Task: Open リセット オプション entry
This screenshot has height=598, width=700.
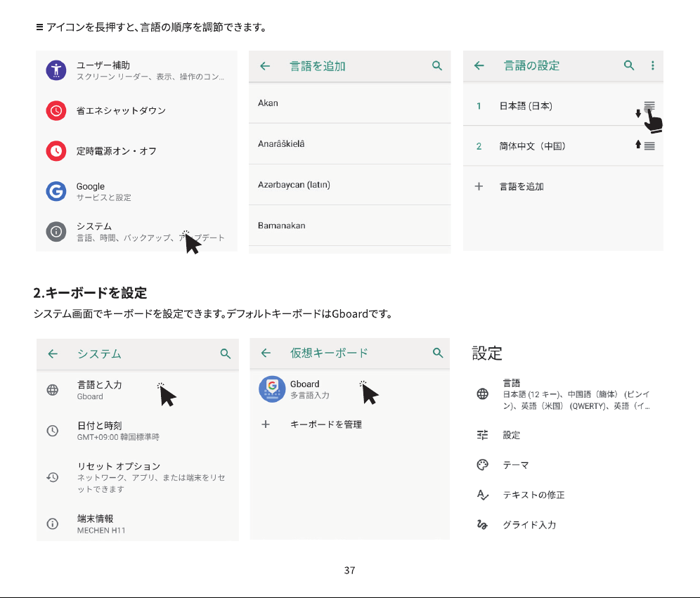Action: (x=138, y=477)
